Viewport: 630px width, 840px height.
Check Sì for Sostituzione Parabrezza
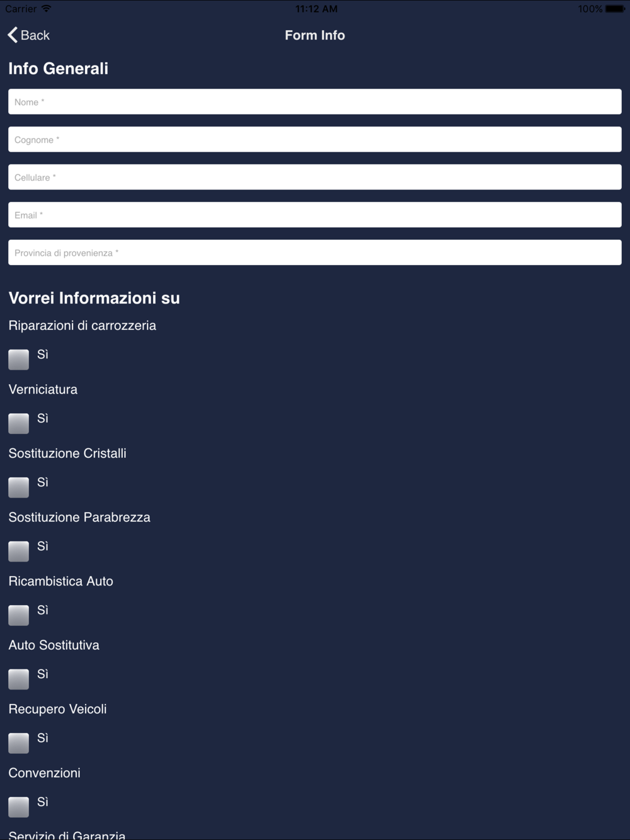click(19, 552)
